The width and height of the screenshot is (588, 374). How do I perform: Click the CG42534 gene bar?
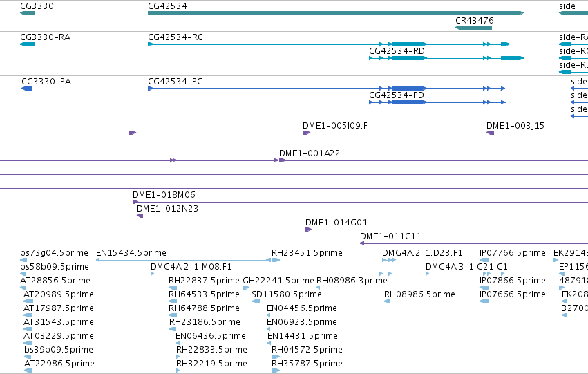pos(336,13)
